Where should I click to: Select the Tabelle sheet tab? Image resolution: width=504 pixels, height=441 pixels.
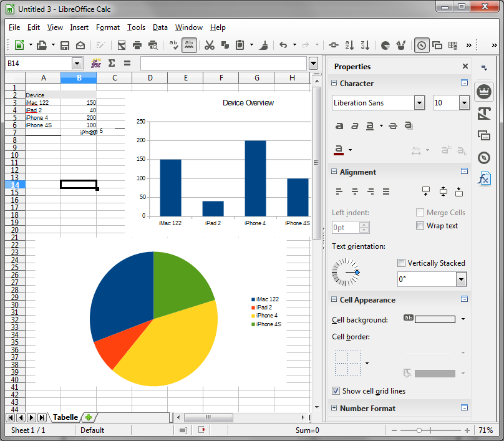65,417
